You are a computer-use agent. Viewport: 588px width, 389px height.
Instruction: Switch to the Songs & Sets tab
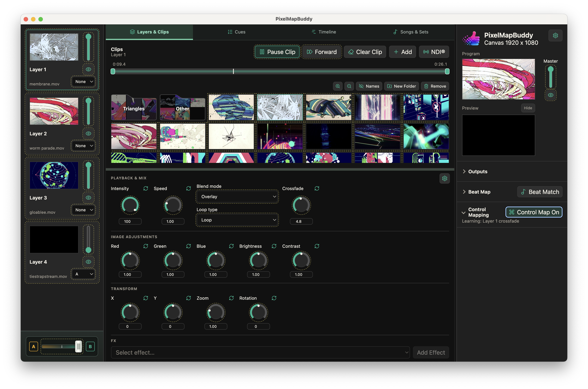411,32
